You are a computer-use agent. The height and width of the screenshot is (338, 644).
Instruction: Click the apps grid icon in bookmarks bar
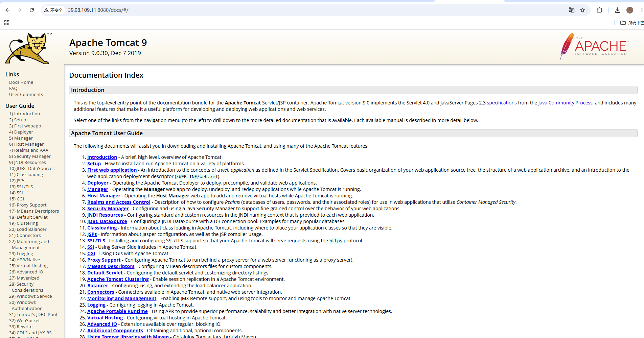7,23
